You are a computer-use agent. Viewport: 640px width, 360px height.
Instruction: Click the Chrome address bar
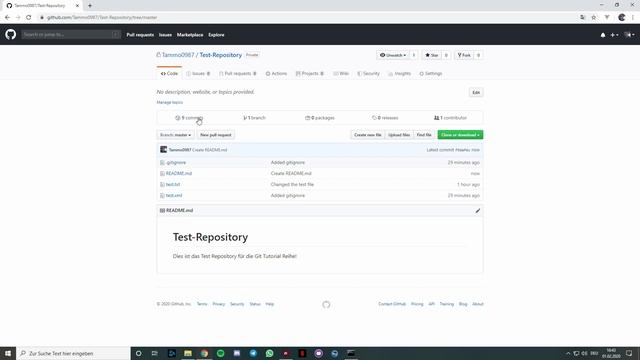point(306,18)
